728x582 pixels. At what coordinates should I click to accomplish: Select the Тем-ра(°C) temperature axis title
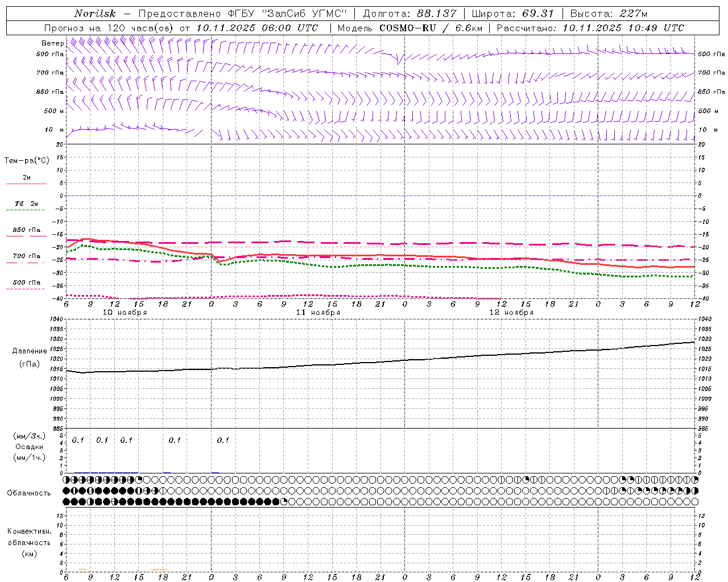27,161
